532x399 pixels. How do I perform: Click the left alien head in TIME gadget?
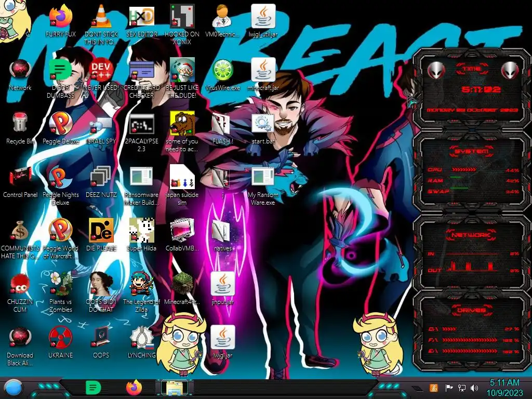[436, 71]
